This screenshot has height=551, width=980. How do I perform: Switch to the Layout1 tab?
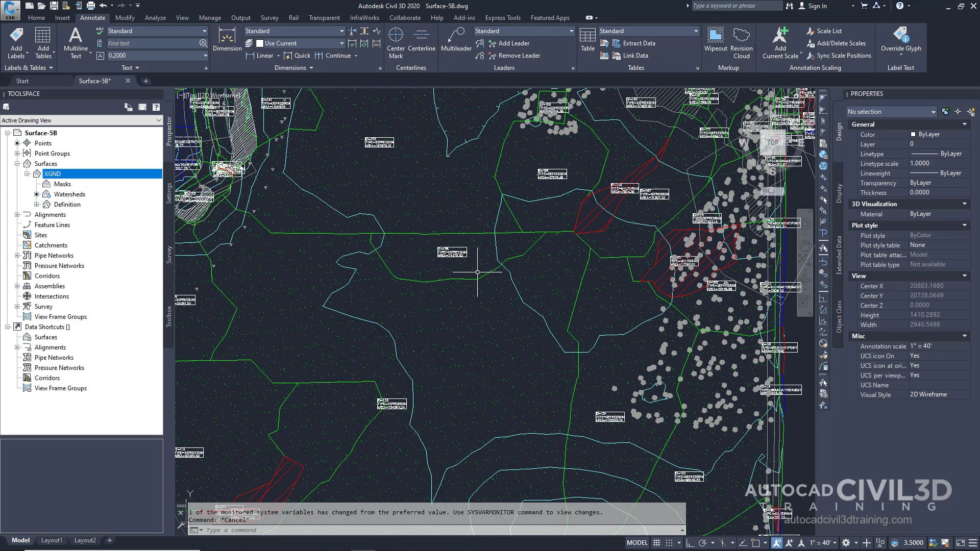pos(52,540)
